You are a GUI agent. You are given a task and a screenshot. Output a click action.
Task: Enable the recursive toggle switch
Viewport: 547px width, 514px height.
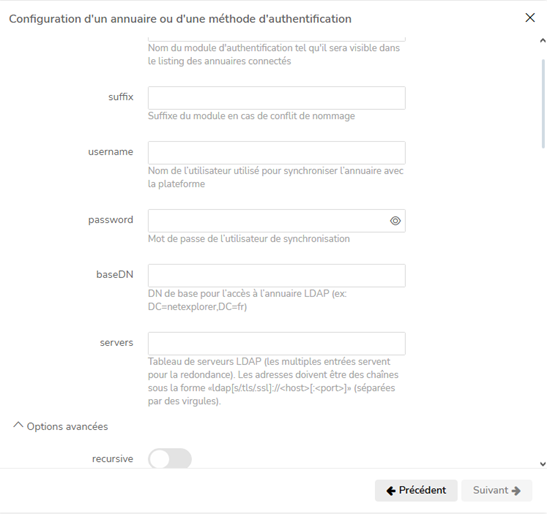point(170,459)
